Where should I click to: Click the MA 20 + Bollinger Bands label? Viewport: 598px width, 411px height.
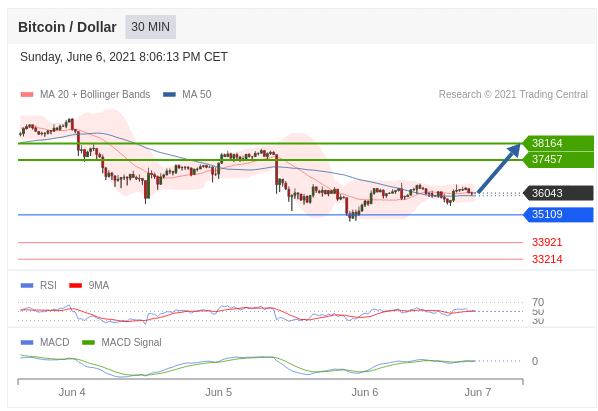pyautogui.click(x=95, y=95)
